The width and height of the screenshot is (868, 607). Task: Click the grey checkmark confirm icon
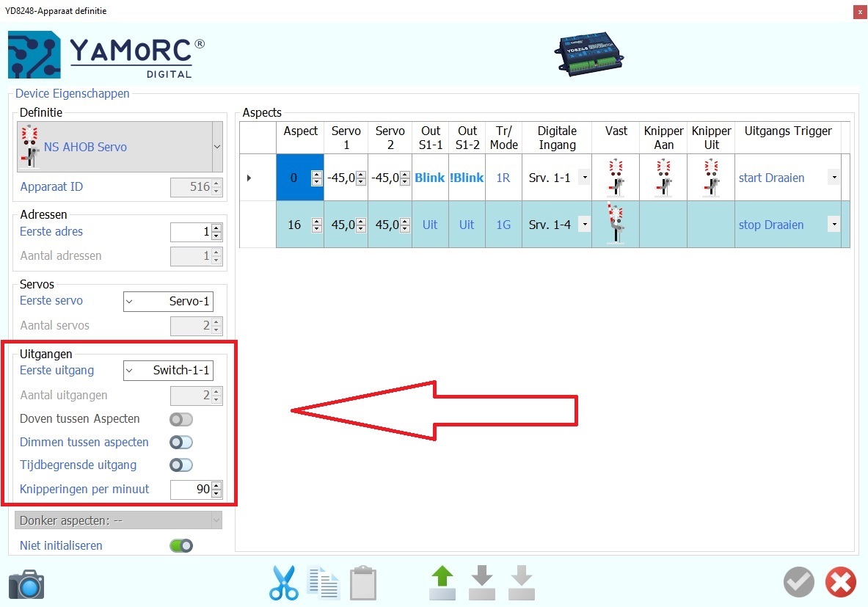(x=798, y=583)
